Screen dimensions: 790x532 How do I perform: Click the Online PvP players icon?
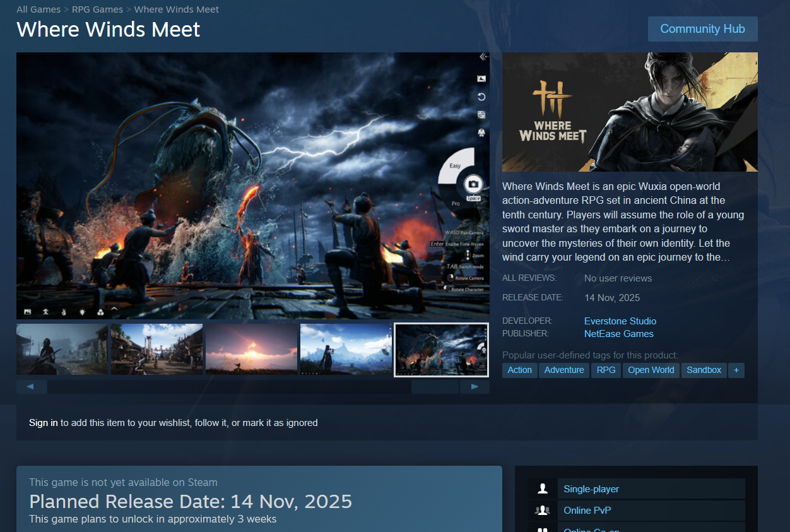[x=542, y=511]
